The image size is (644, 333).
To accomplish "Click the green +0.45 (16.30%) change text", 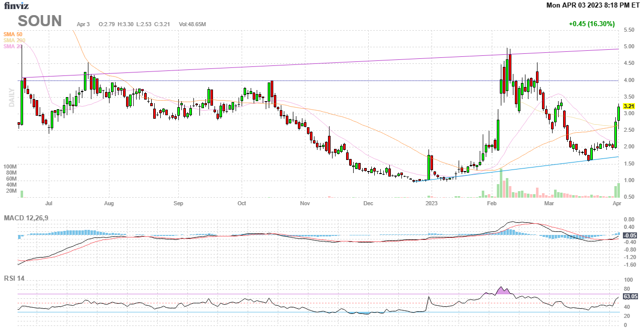I will (x=591, y=24).
